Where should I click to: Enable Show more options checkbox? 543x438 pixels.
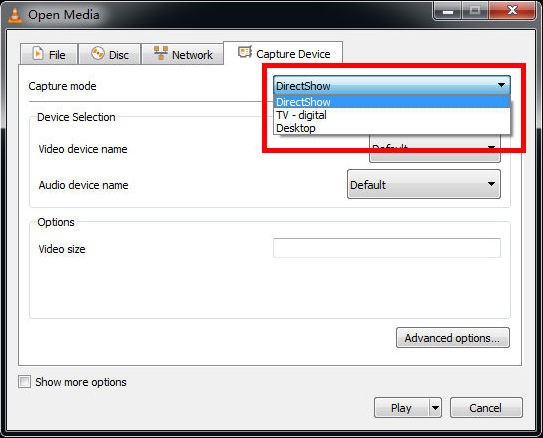[25, 382]
